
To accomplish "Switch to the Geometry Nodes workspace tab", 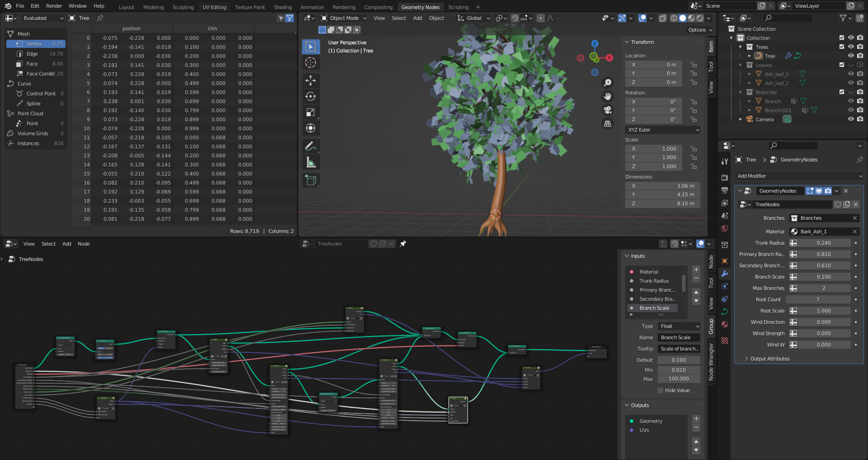I will [420, 7].
